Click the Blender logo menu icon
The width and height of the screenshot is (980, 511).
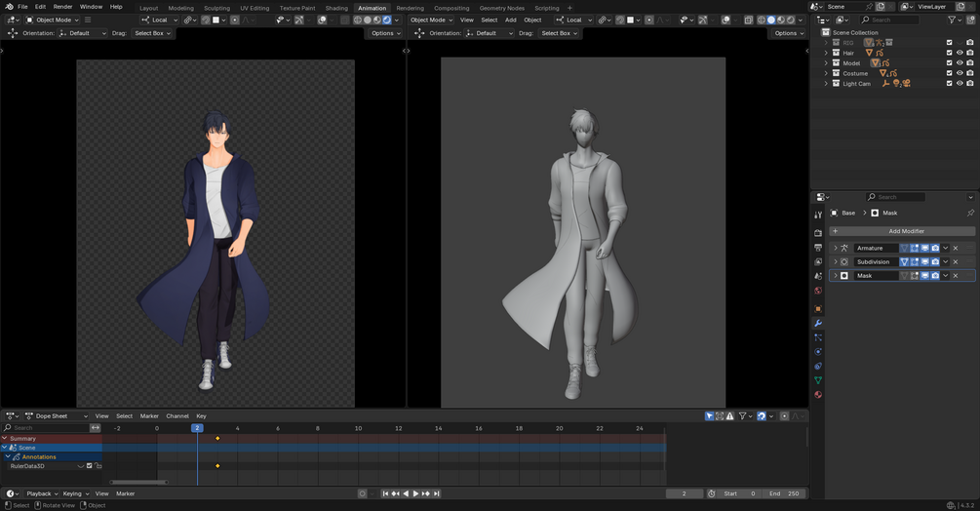(x=8, y=7)
